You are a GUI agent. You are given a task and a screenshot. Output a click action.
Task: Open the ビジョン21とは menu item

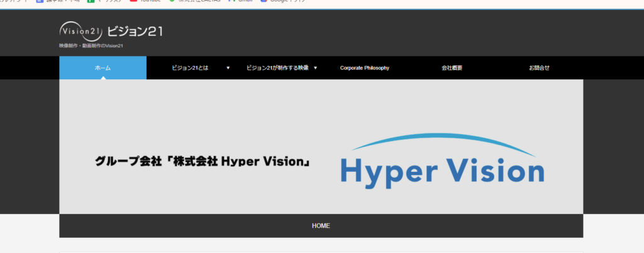[189, 67]
